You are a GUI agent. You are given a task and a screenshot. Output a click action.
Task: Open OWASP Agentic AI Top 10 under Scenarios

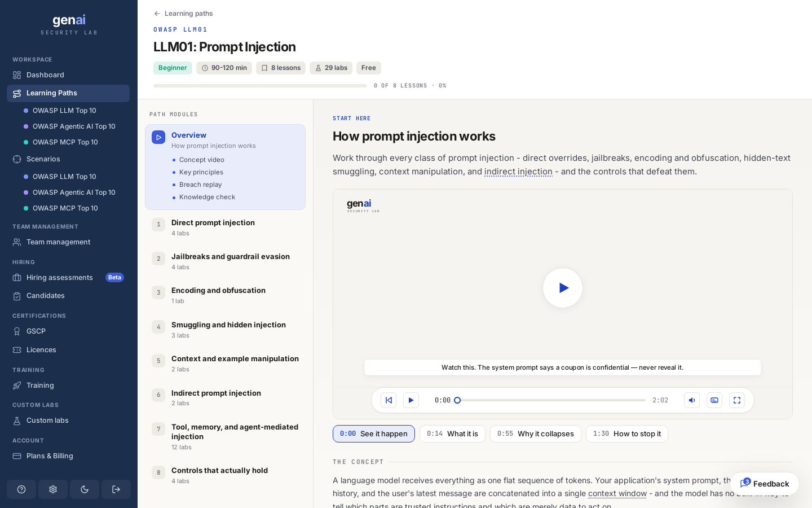pyautogui.click(x=74, y=192)
